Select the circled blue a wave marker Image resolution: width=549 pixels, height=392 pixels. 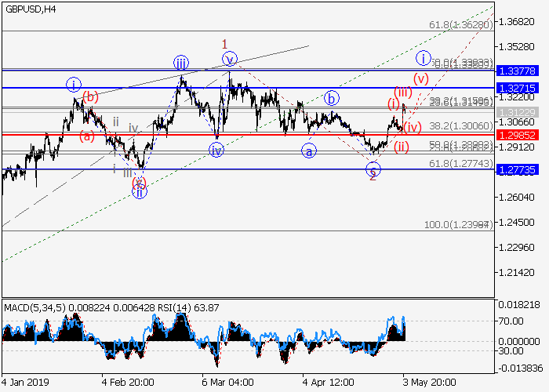309,151
